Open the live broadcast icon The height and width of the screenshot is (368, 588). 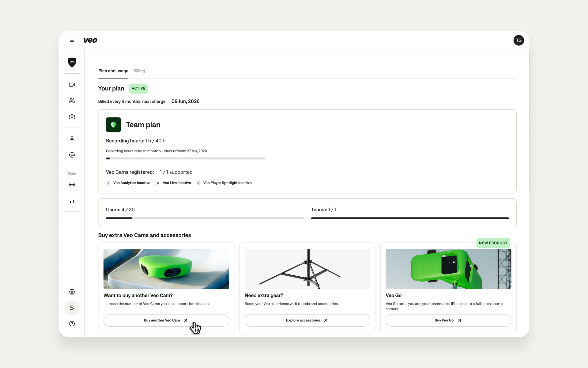[72, 185]
